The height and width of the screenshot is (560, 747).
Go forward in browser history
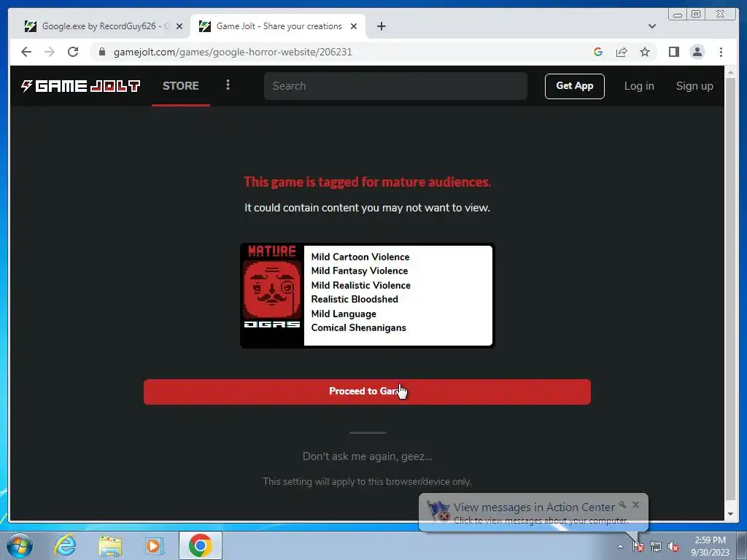click(x=50, y=52)
